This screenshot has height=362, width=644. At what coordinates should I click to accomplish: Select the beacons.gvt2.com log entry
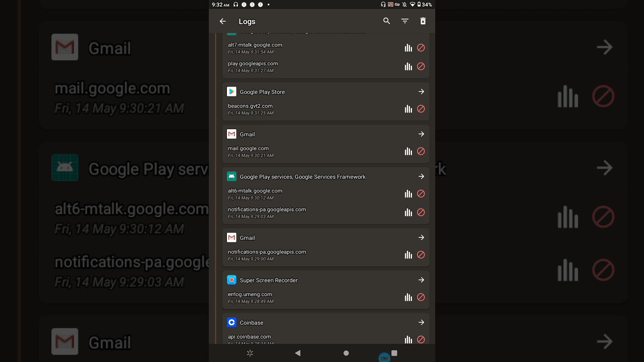[326, 109]
